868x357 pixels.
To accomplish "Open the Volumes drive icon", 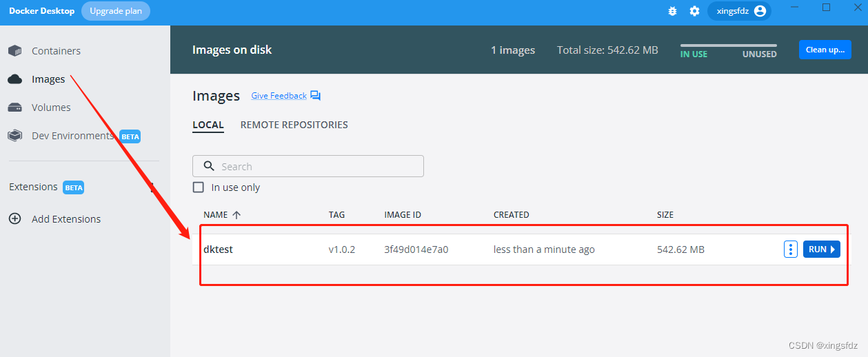I will 14,108.
